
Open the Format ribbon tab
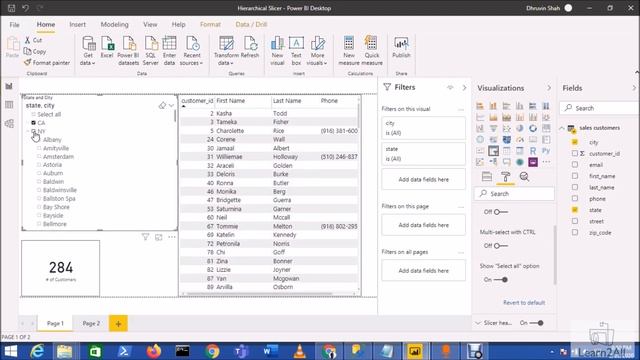210,24
